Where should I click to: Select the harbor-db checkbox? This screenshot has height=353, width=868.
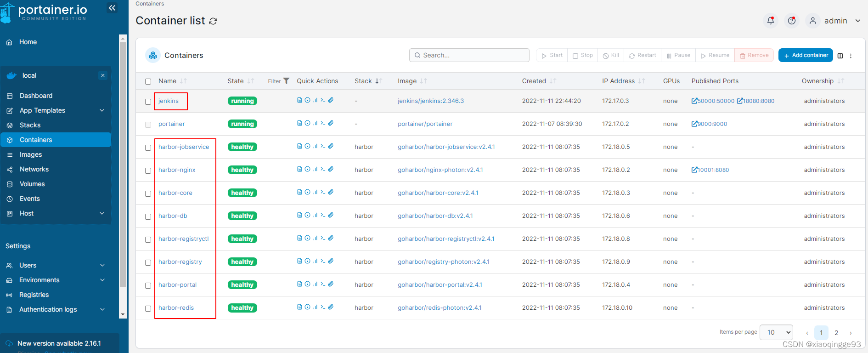tap(148, 216)
